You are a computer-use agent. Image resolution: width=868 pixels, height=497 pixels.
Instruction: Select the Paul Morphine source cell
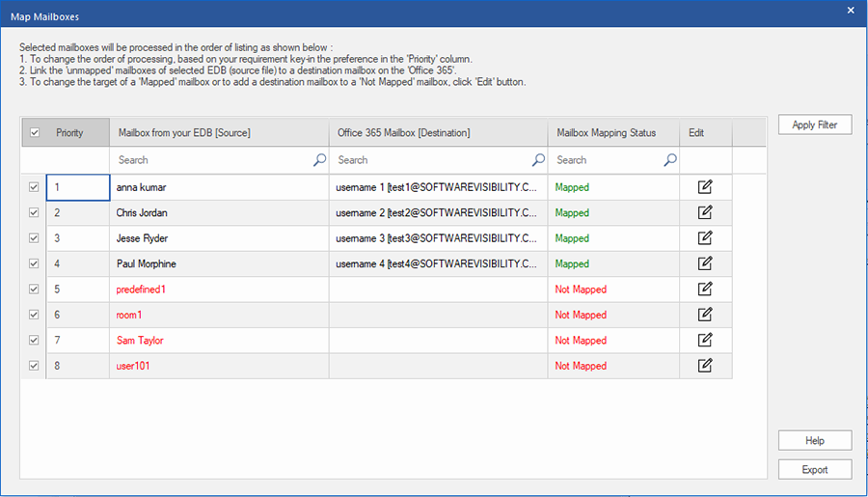(x=219, y=263)
